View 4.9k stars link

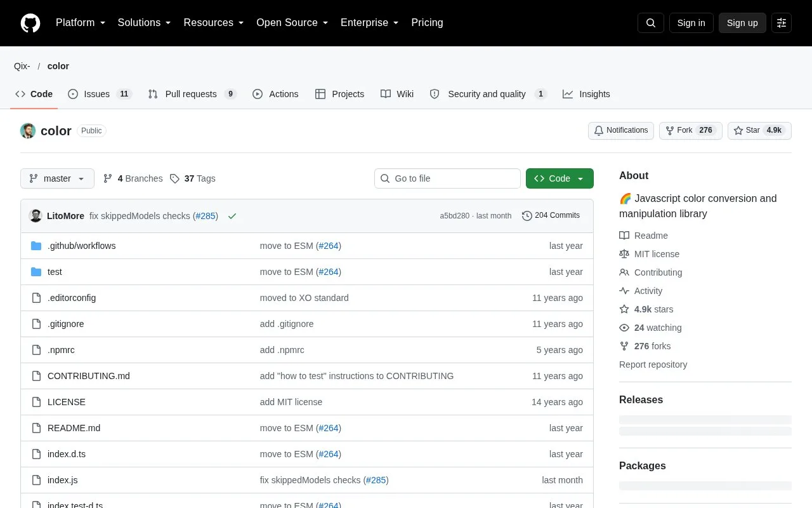coord(646,309)
